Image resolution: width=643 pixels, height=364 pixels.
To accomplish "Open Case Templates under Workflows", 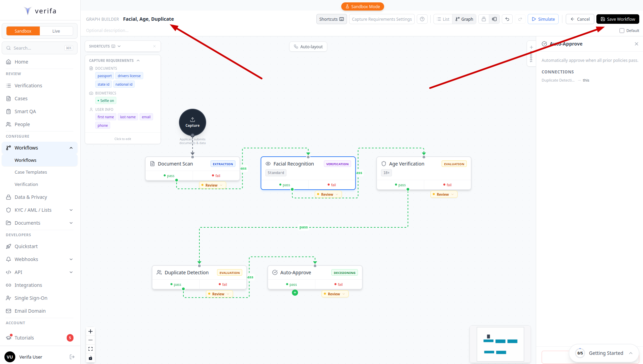I will click(x=31, y=172).
